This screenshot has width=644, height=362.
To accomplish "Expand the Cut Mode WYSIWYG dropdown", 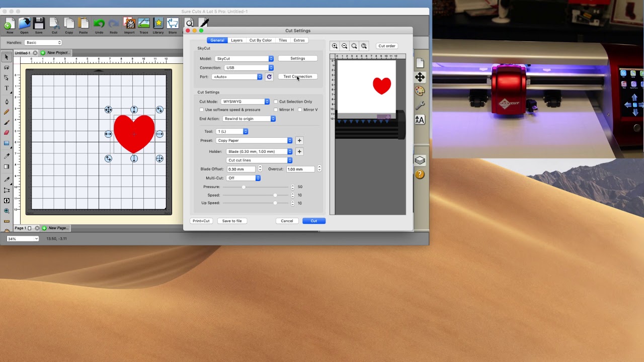I will coord(245,102).
